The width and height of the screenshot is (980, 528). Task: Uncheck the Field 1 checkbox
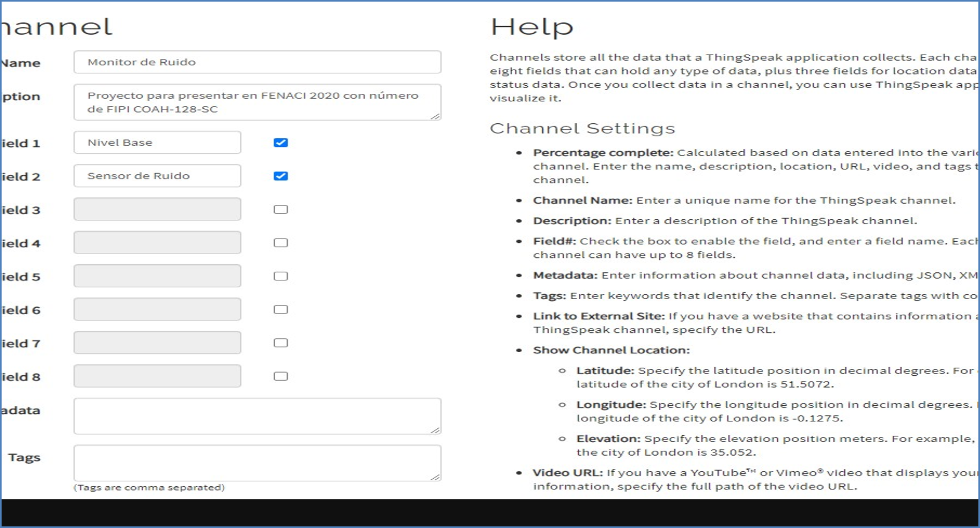click(x=281, y=143)
